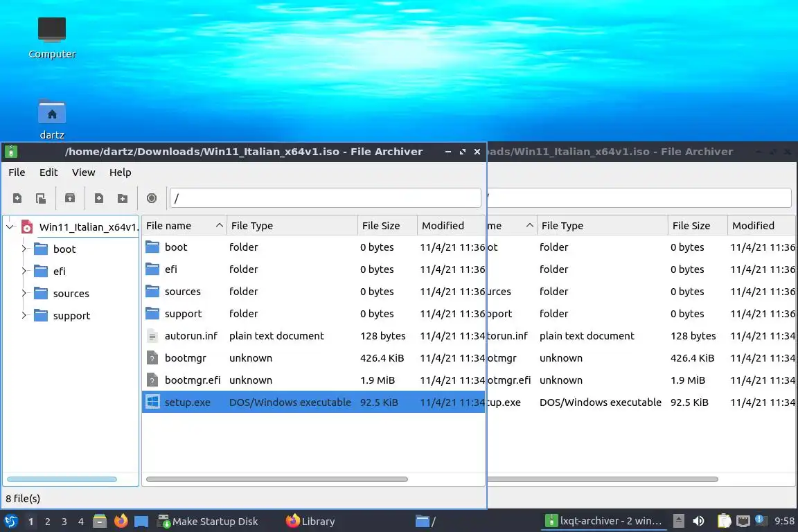
Task: Sort by the File Type column header
Action: point(292,226)
